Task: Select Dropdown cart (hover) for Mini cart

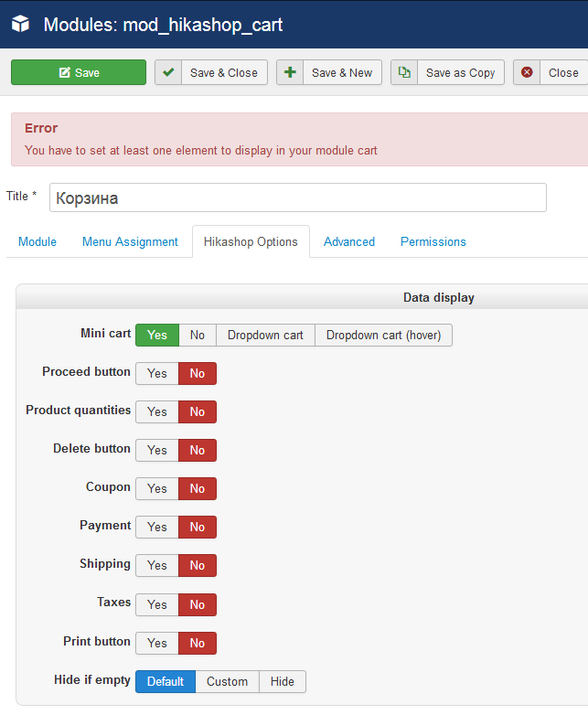Action: (383, 335)
